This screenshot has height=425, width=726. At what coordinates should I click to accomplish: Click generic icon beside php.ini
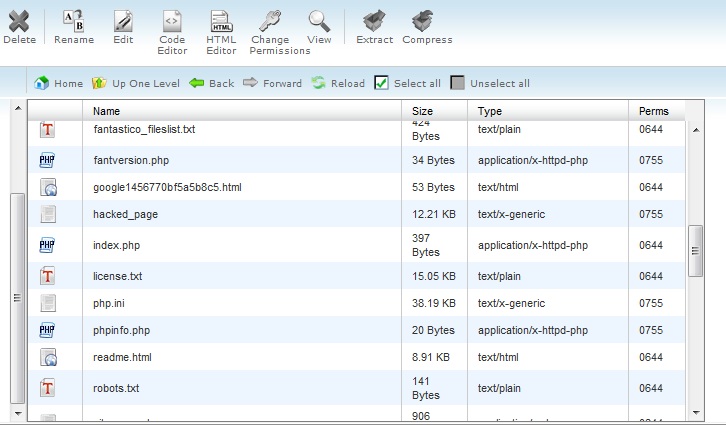[48, 303]
